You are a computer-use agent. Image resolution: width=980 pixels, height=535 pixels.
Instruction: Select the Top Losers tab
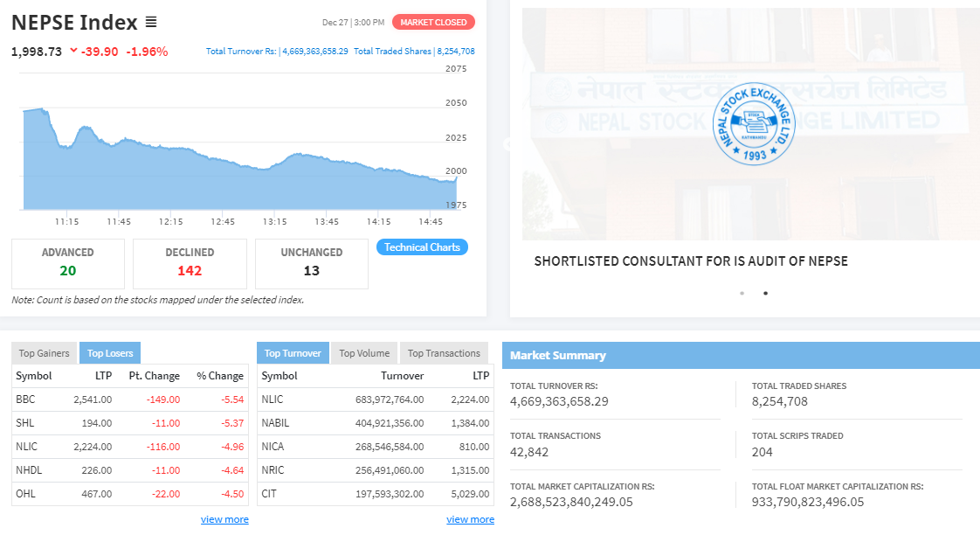[110, 353]
